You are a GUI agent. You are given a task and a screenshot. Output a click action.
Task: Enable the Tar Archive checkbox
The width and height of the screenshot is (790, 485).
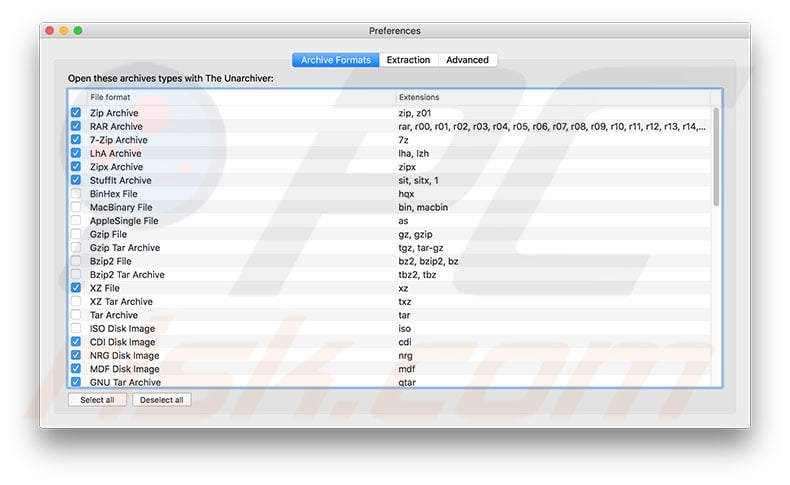point(76,315)
